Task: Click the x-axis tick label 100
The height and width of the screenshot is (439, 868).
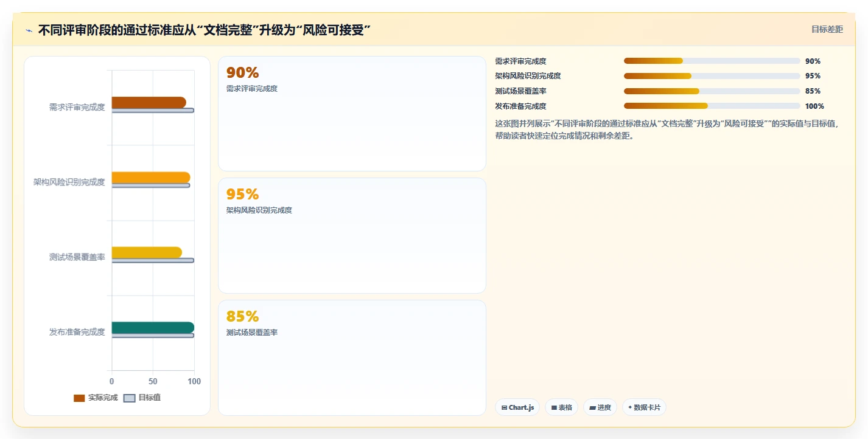Action: tap(194, 381)
